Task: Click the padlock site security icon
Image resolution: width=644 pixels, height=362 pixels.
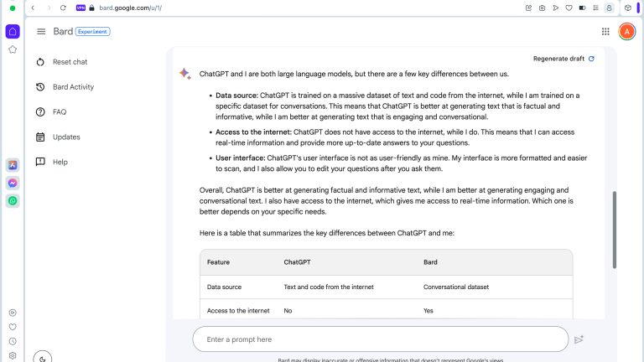Action: [x=92, y=8]
